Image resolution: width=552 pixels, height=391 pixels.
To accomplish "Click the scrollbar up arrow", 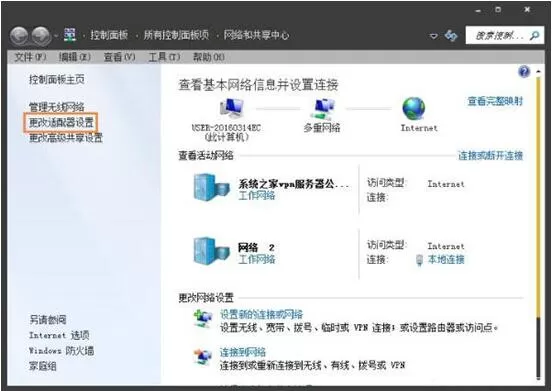I will 538,71.
